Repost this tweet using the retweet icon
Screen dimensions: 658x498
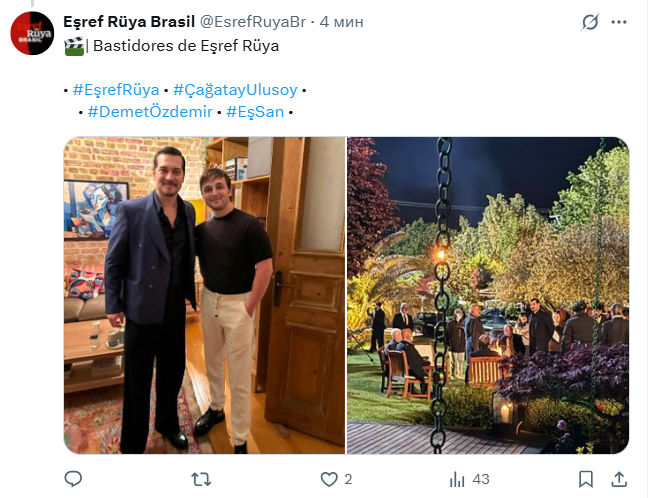[200, 479]
